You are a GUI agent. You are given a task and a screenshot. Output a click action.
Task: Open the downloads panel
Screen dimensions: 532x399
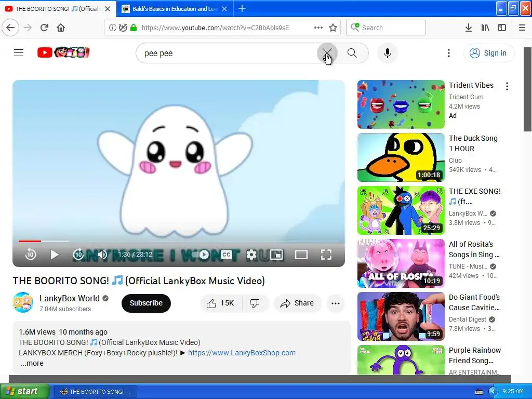point(468,28)
